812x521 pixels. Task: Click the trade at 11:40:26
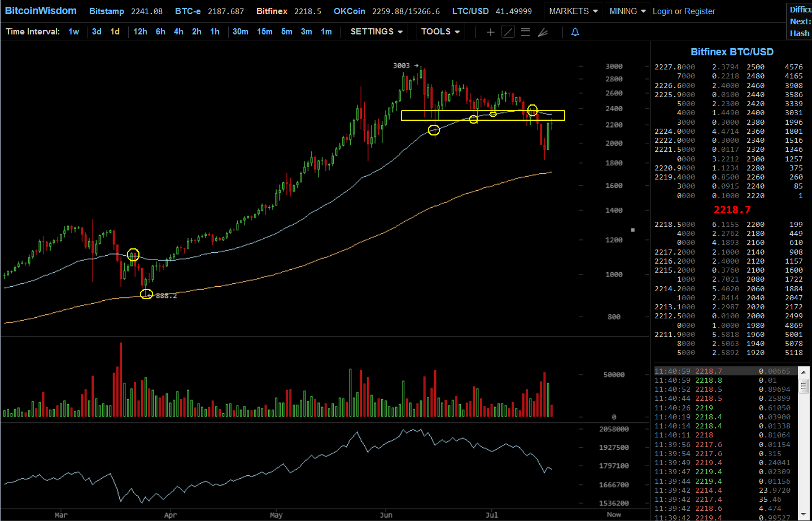[725, 408]
